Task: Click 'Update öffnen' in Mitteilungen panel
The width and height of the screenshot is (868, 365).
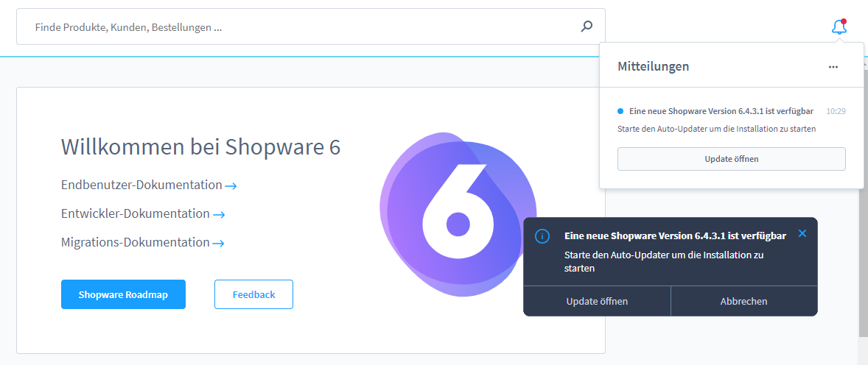Action: point(731,159)
